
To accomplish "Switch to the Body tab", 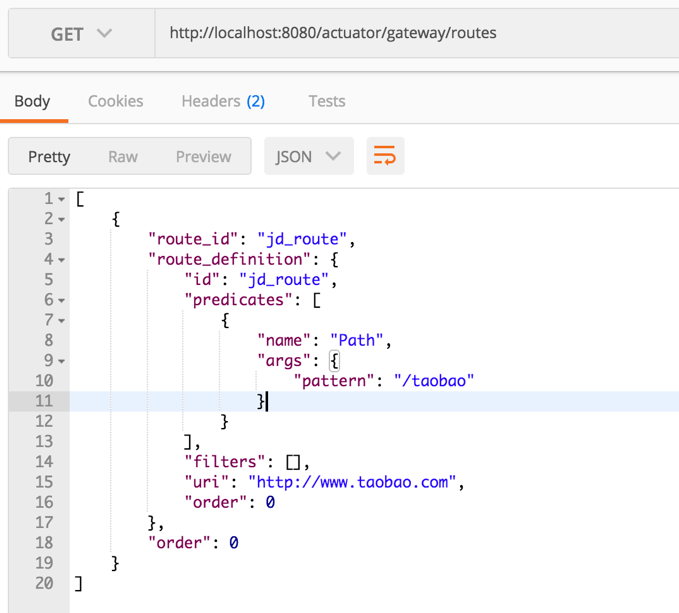I will coord(32,101).
